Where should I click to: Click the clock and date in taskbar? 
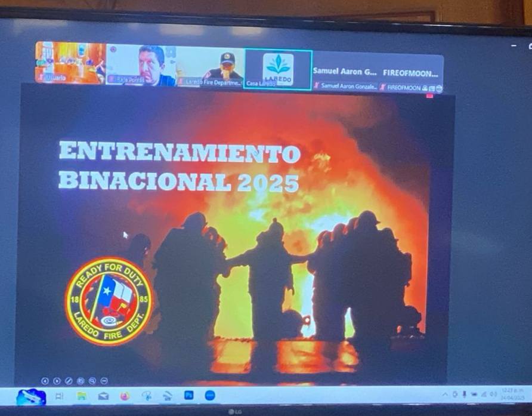pyautogui.click(x=514, y=393)
